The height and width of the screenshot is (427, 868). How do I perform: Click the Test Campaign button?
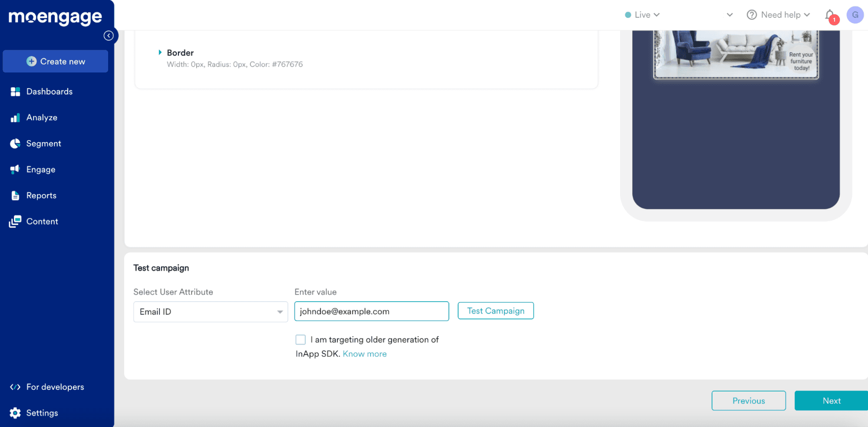coord(495,311)
